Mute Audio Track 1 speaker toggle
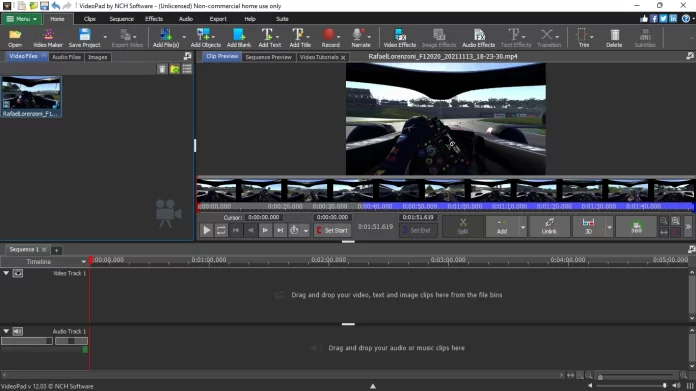 coord(18,332)
